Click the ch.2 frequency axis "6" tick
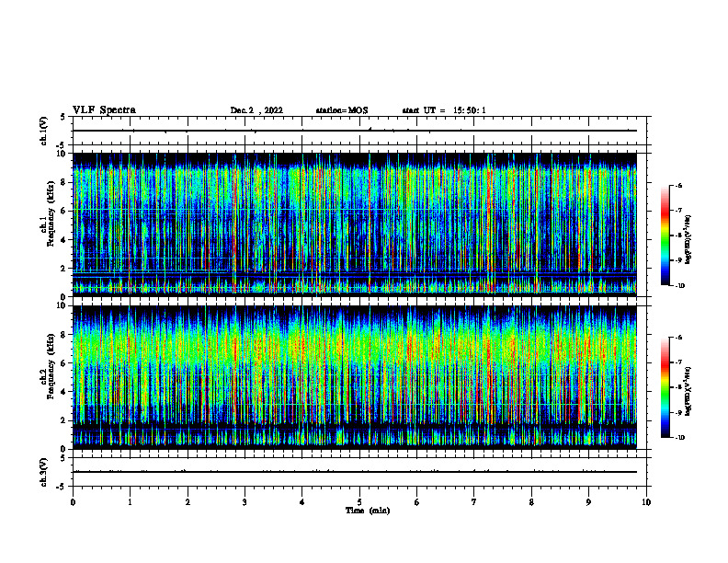Screen dimensions: 728x563 coord(63,363)
